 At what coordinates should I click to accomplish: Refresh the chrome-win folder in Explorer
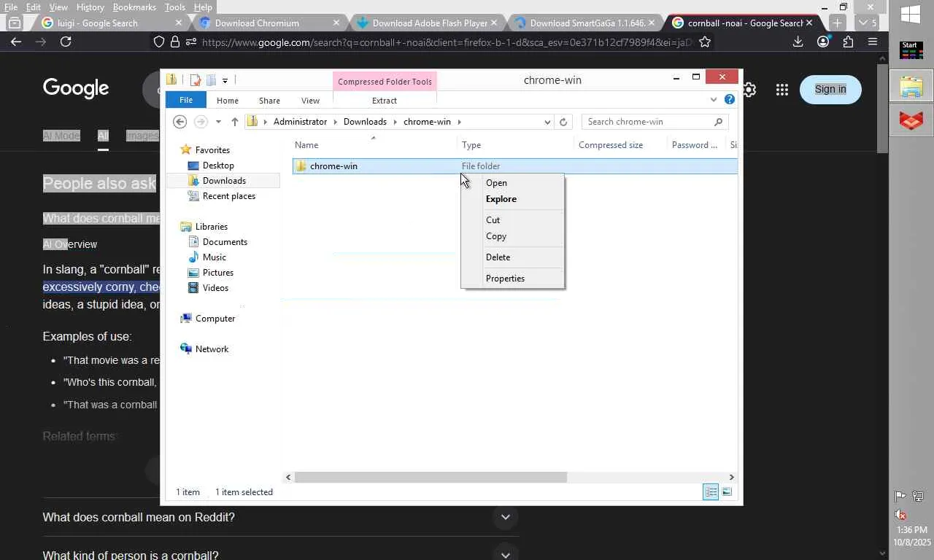point(563,122)
